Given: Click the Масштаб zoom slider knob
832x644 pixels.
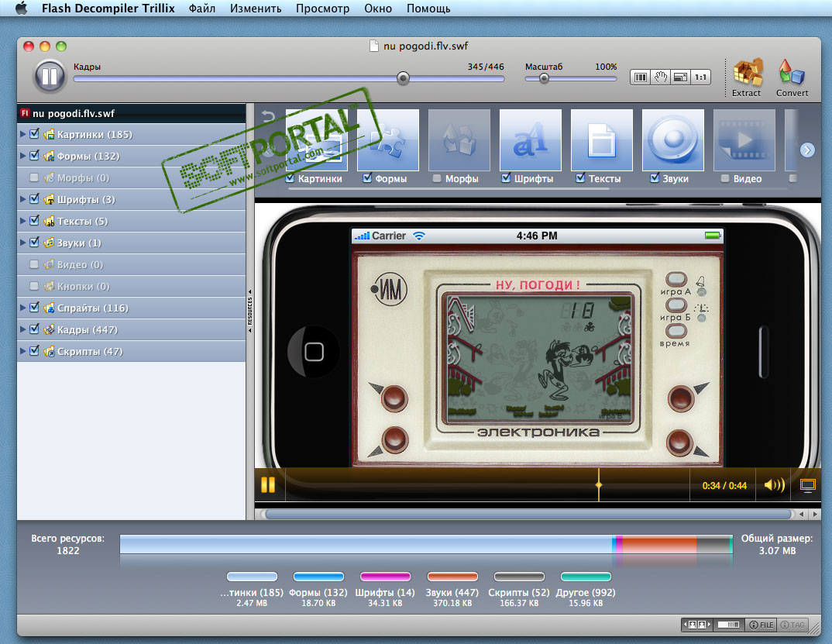Looking at the screenshot, I should click(544, 78).
